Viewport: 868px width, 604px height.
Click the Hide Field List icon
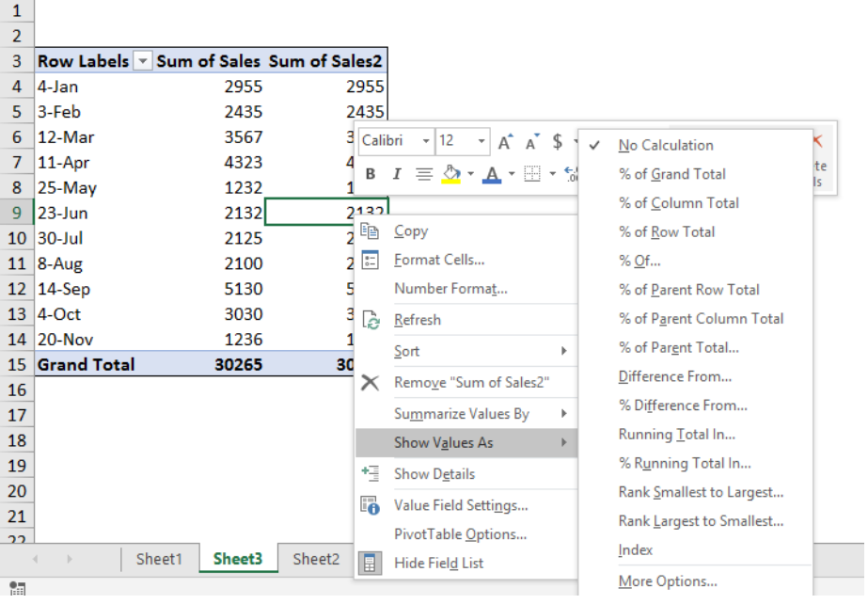(x=370, y=563)
